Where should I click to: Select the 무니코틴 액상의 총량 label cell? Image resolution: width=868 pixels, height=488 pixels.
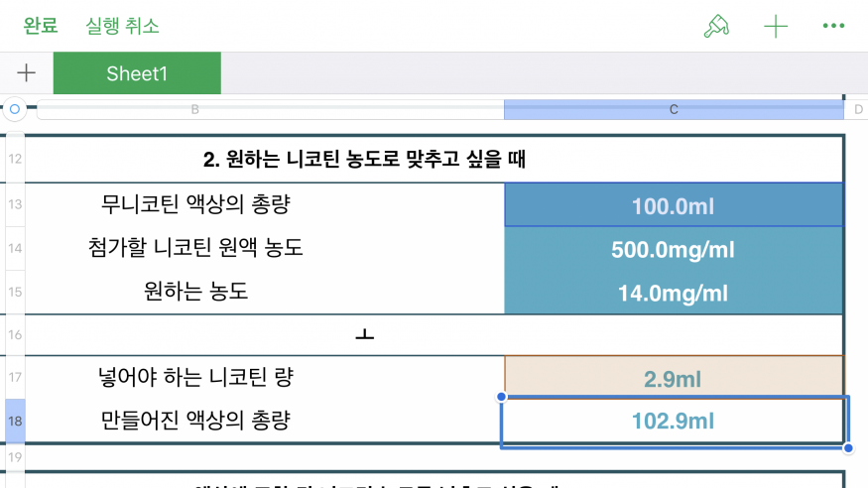point(195,205)
